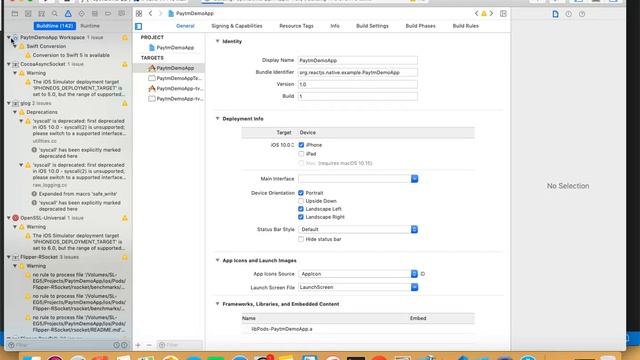This screenshot has width=640, height=360.
Task: Show the File inspector icon
Action: click(556, 14)
